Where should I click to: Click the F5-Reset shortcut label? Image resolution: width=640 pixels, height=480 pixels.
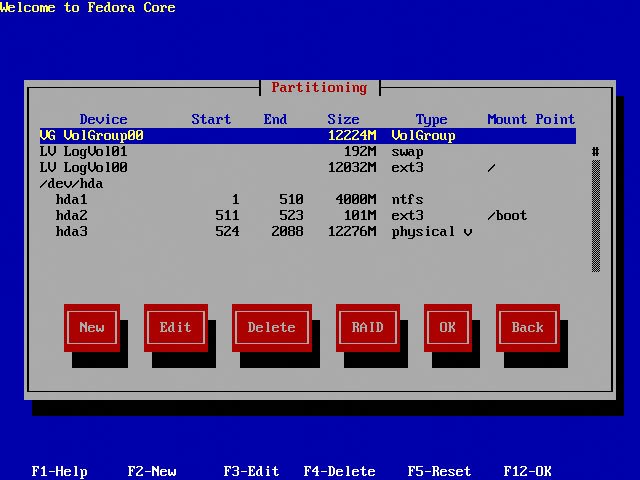coord(439,471)
